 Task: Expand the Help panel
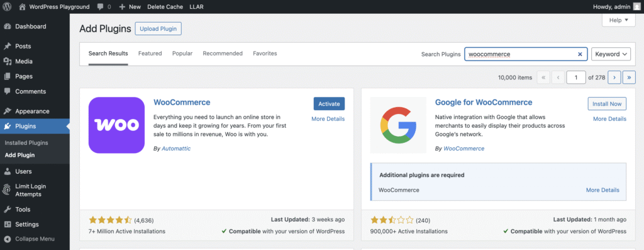[619, 20]
